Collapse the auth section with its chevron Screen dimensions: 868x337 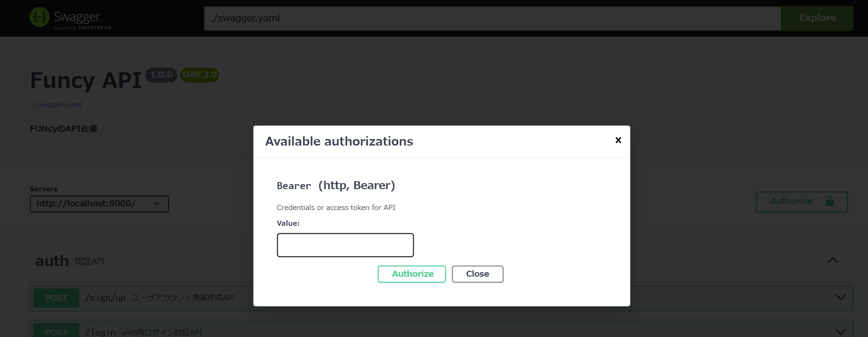click(833, 261)
